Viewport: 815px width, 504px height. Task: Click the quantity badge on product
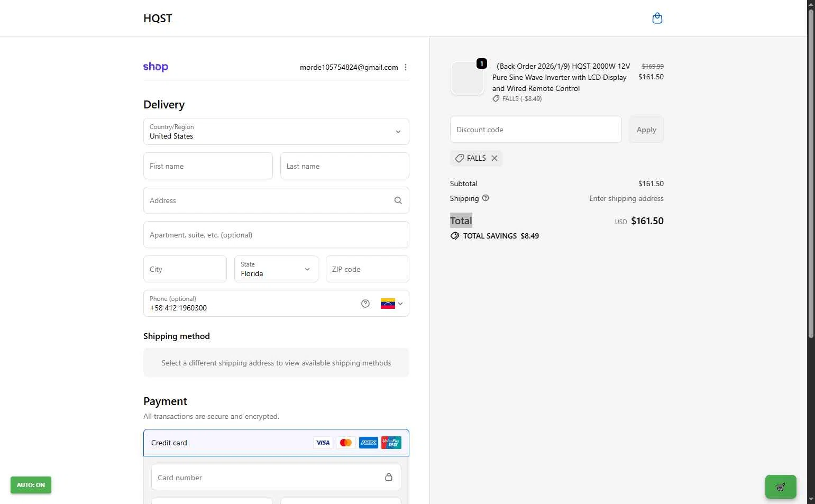tap(482, 63)
